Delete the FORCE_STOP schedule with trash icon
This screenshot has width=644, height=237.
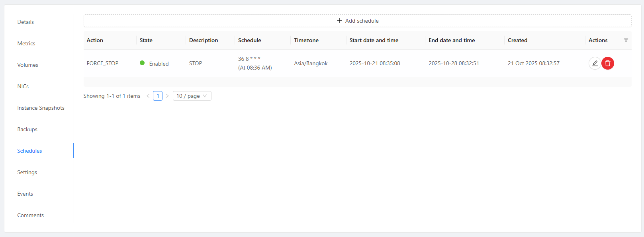[608, 63]
